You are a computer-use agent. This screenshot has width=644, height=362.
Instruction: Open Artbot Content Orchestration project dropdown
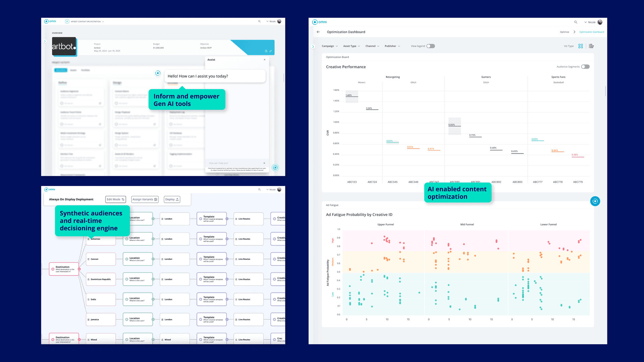87,21
